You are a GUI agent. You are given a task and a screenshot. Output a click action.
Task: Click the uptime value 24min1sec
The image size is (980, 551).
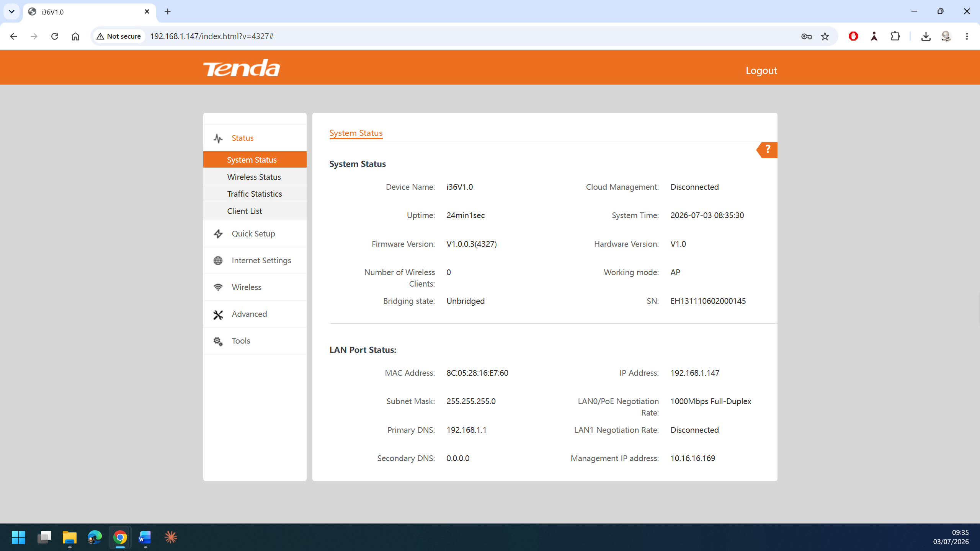click(x=465, y=215)
